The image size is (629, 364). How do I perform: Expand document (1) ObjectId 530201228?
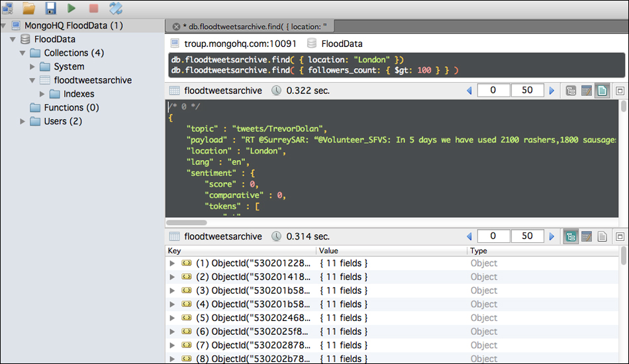point(172,263)
